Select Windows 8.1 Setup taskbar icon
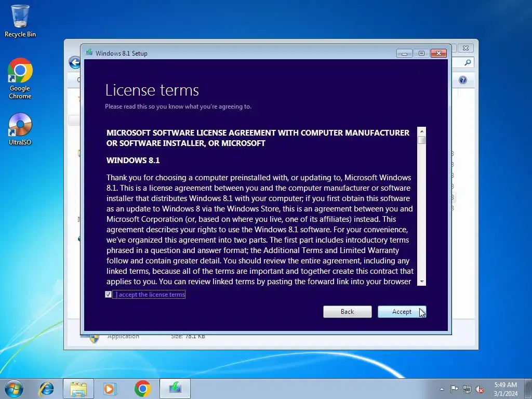Viewport: 532px width, 399px height. (175, 389)
